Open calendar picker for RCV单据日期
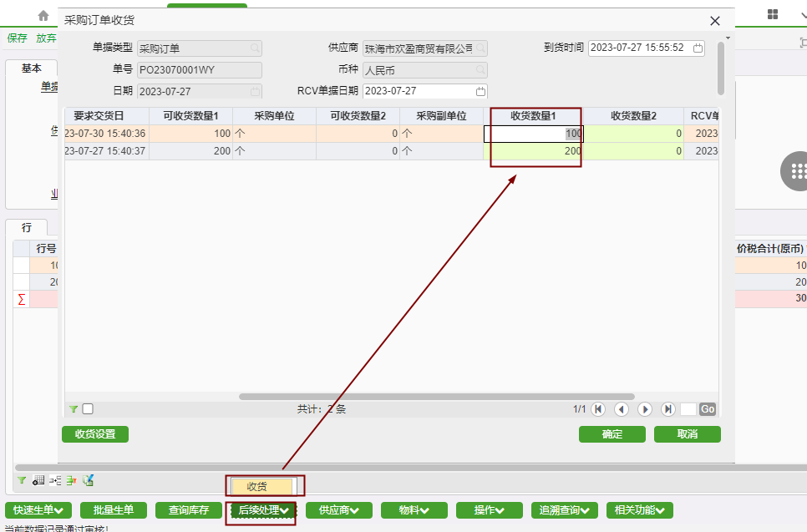 coord(480,92)
